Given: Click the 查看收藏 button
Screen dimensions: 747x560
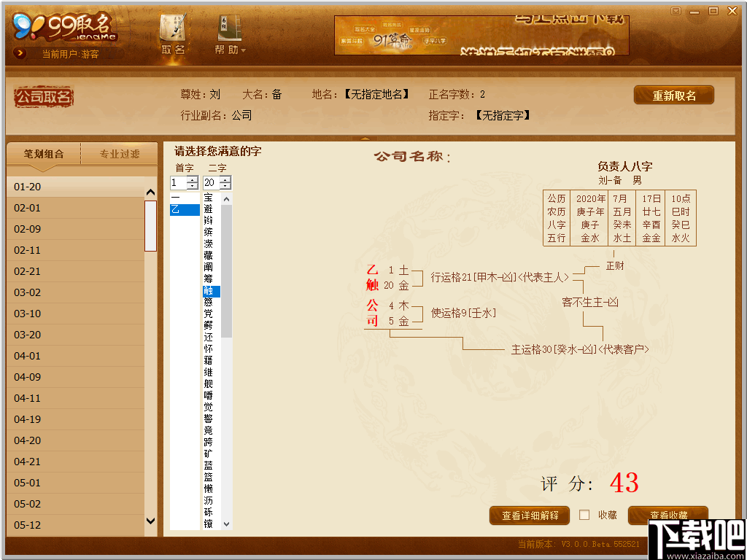Looking at the screenshot, I should (x=668, y=516).
